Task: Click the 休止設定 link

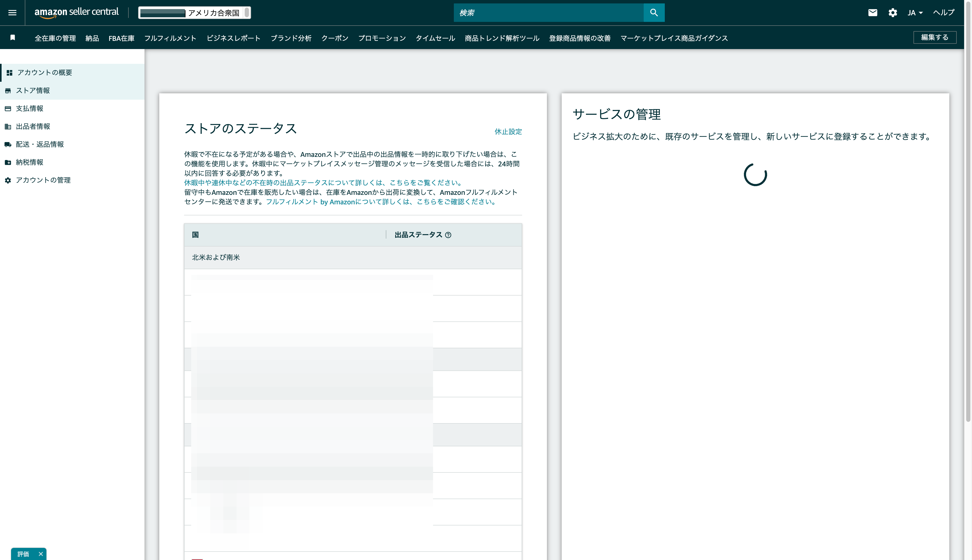Action: [508, 132]
